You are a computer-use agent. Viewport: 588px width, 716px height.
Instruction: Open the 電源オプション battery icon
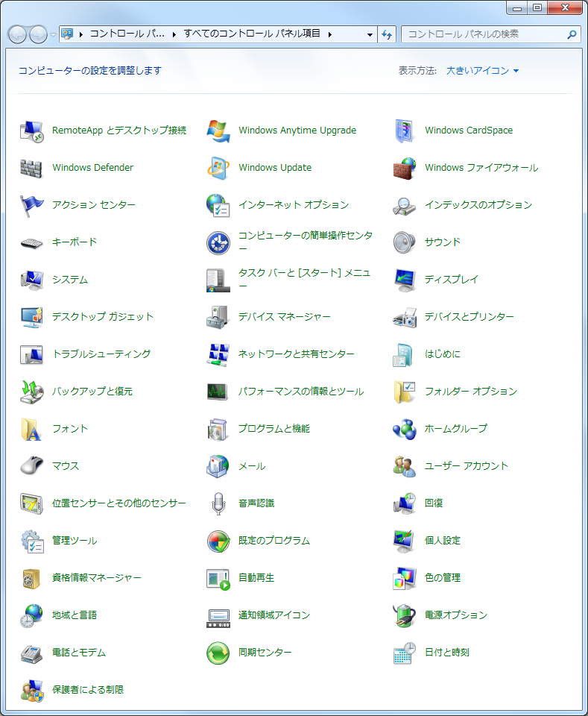pos(404,615)
